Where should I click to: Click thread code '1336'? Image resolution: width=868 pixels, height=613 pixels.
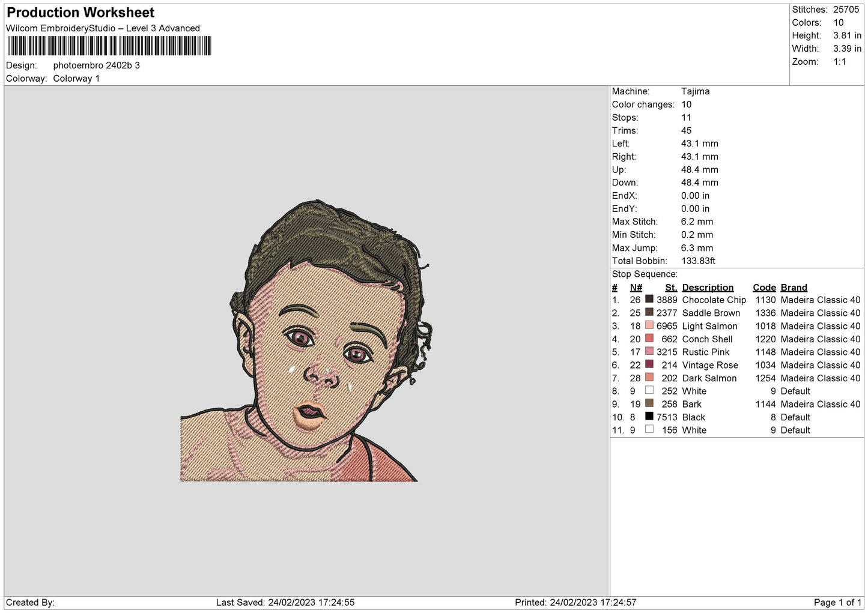click(x=765, y=313)
